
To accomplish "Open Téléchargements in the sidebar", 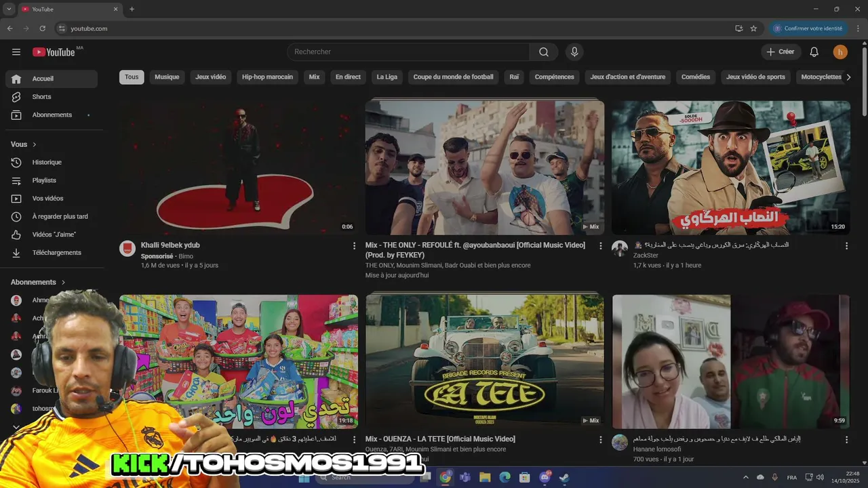I will tap(52, 253).
